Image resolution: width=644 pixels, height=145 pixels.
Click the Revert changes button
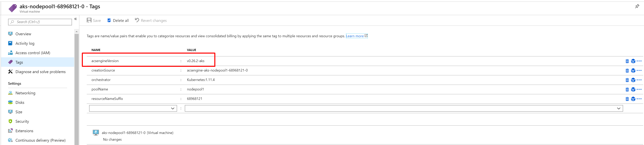coord(151,20)
